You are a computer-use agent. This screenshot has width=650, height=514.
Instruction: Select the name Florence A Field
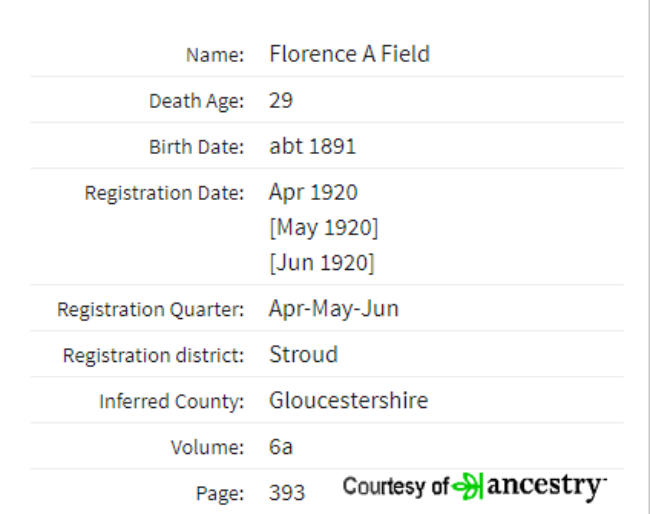click(349, 54)
